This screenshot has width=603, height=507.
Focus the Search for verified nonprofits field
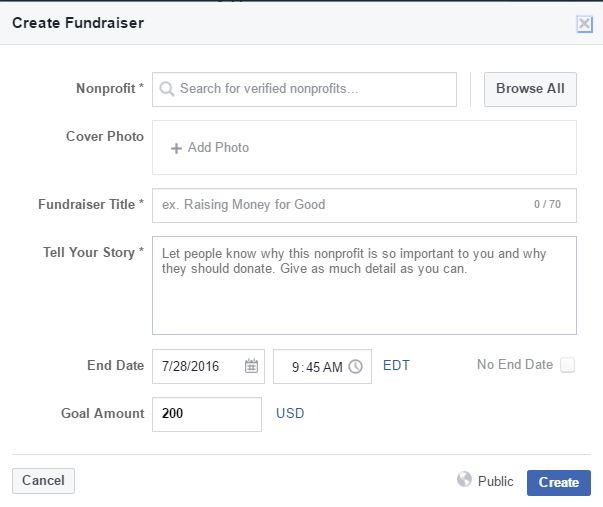click(310, 89)
